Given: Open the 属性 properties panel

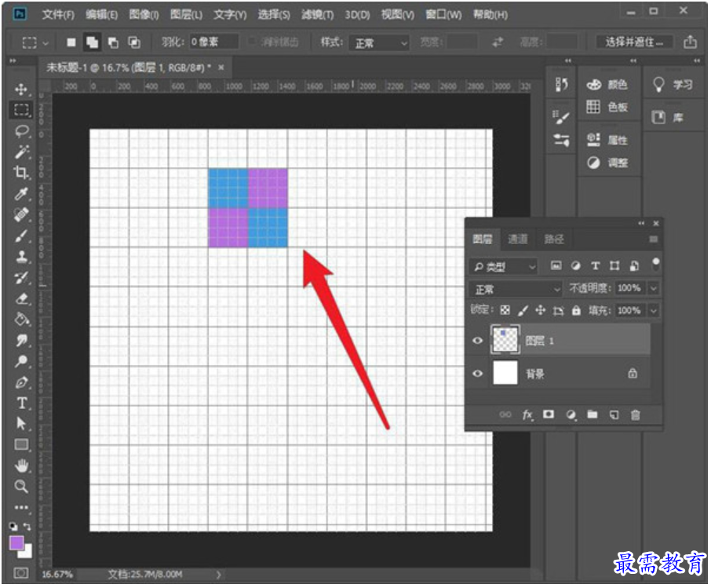Looking at the screenshot, I should click(607, 141).
